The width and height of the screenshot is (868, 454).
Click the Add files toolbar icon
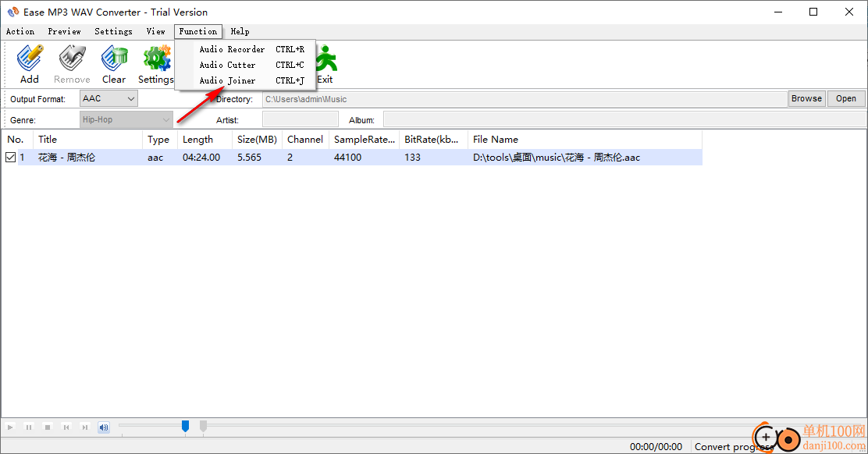click(30, 64)
